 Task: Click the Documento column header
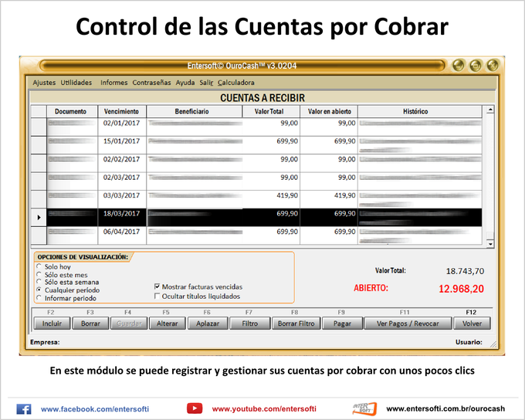point(72,111)
